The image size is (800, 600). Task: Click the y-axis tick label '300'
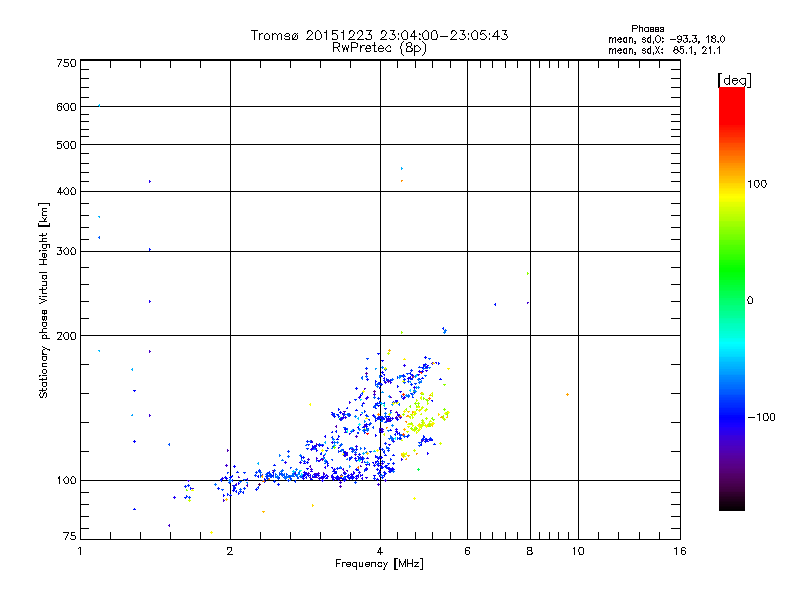pos(66,251)
